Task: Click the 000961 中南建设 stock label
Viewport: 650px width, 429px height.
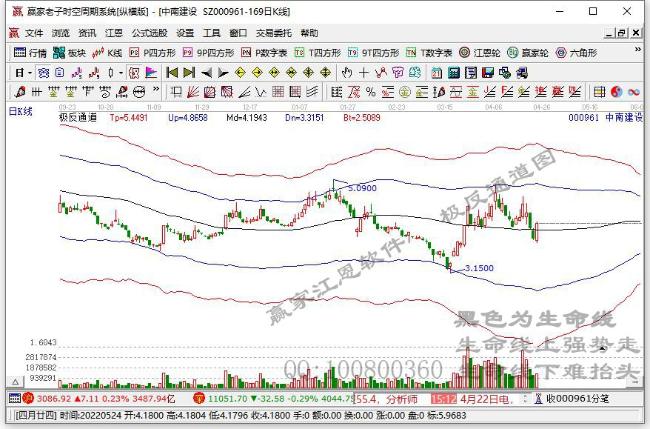Action: point(606,118)
